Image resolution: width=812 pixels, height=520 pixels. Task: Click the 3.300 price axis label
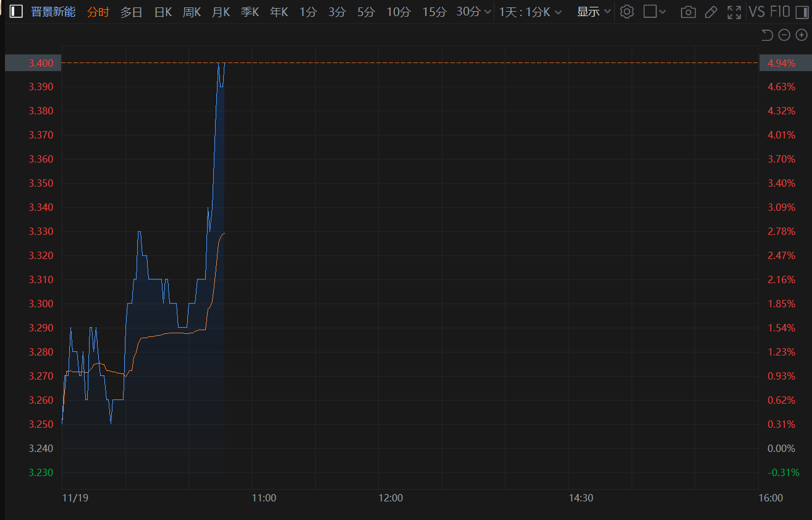tap(41, 304)
